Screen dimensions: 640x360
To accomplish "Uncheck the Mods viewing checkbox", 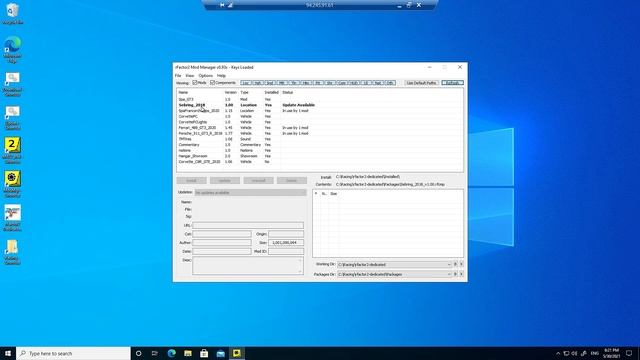I will [x=195, y=83].
